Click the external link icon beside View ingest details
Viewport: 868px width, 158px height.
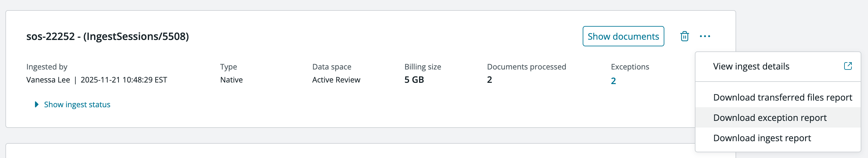point(848,66)
